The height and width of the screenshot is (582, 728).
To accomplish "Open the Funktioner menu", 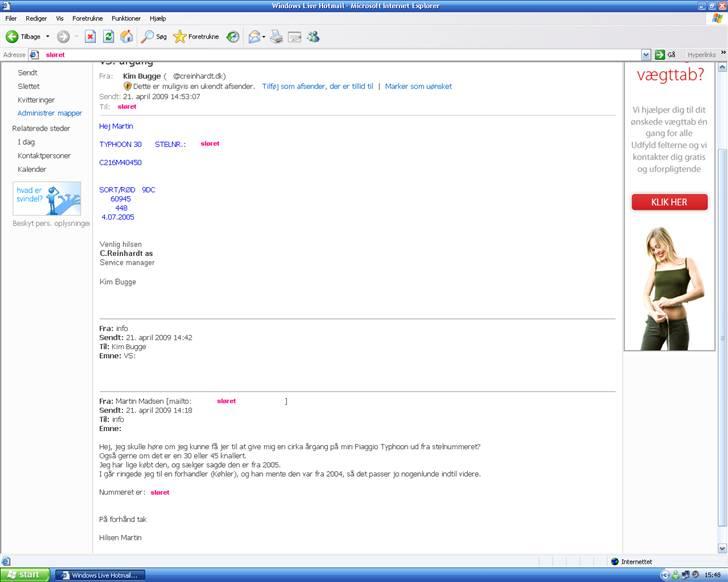I will (126, 18).
